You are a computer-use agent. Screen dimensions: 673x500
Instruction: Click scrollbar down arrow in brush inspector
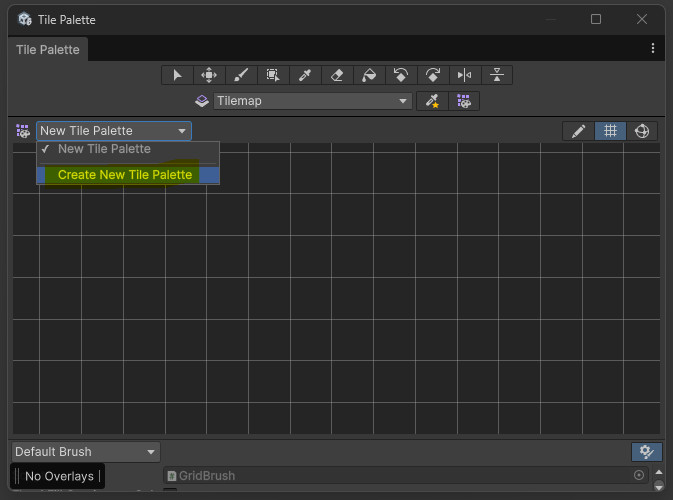point(659,486)
